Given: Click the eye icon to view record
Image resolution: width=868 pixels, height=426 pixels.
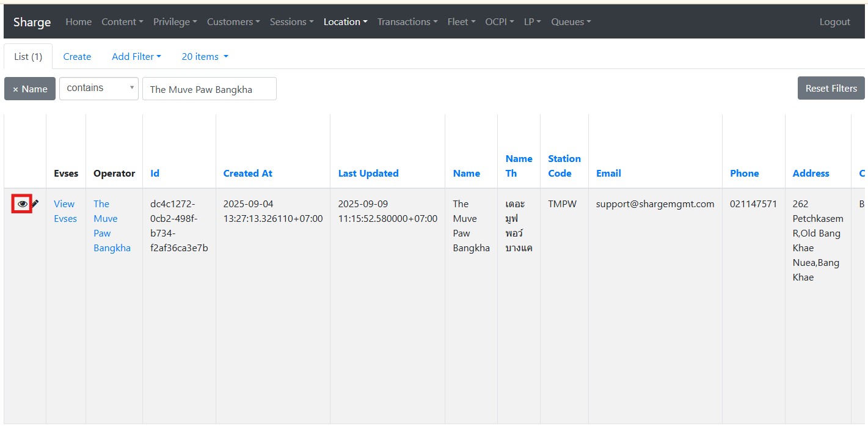Looking at the screenshot, I should (x=23, y=204).
